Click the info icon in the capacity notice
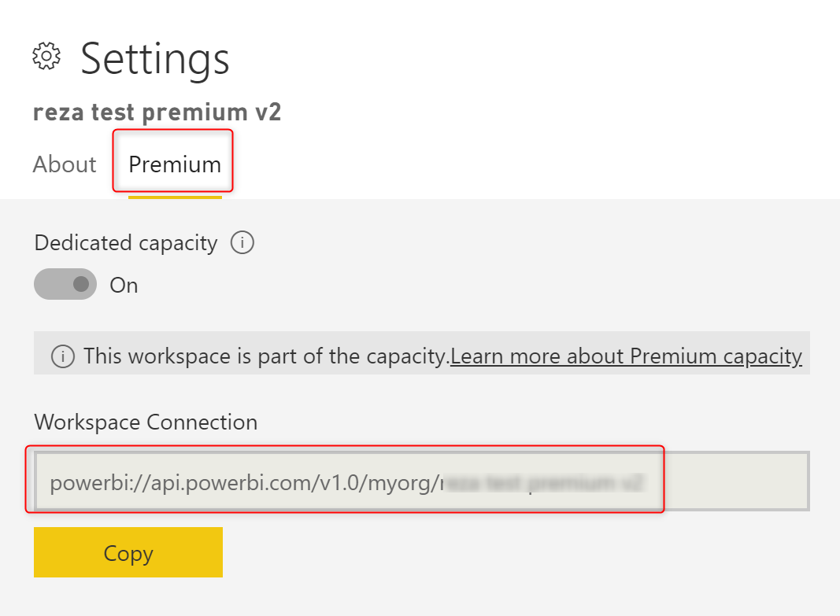840x616 pixels. (63, 356)
